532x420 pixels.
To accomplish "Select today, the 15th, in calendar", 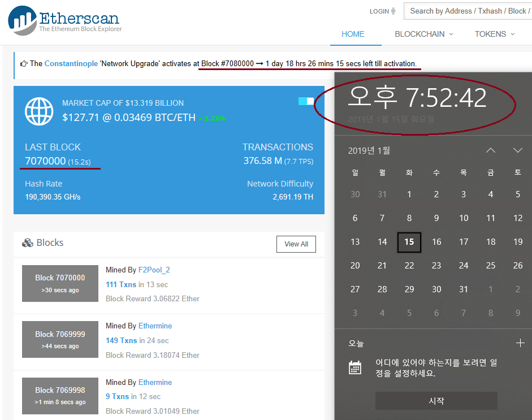I will [x=409, y=242].
